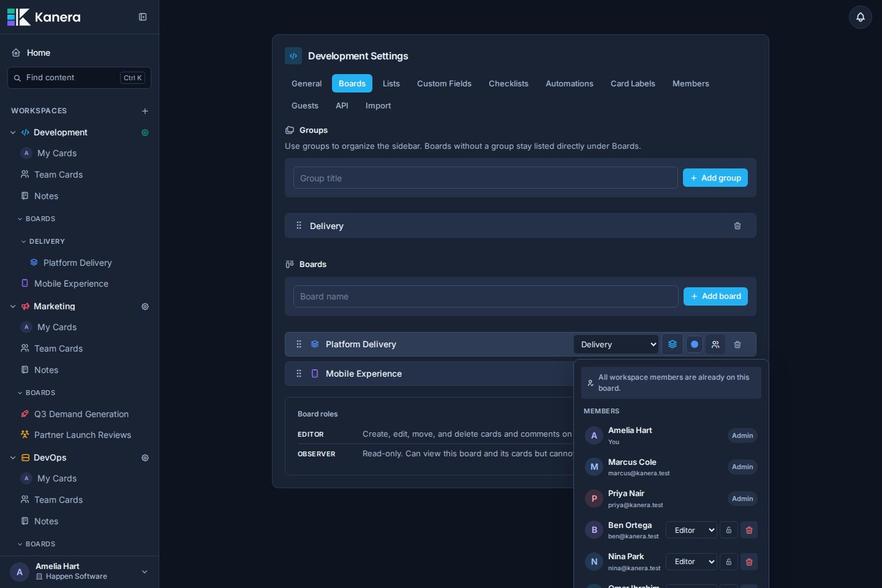Click Priya Nair avatar in members list
This screenshot has height=588, width=882.
pos(594,499)
